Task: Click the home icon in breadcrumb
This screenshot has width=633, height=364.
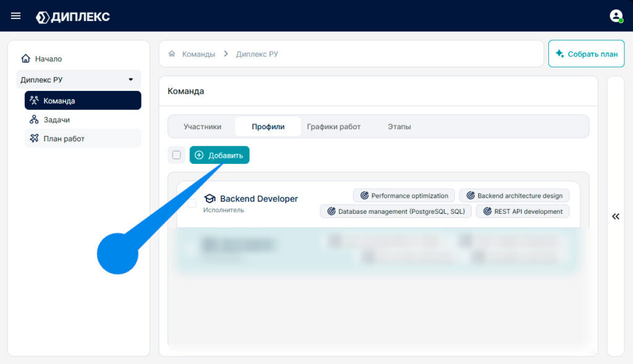Action: pos(172,54)
